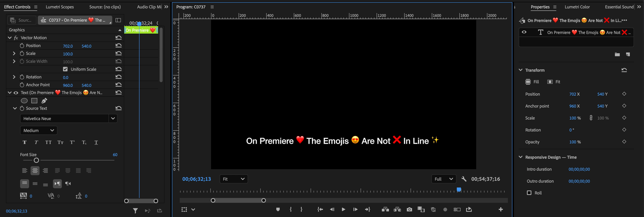Enable the Roll checkbox
Screen dimensions: 644x217
click(529, 193)
